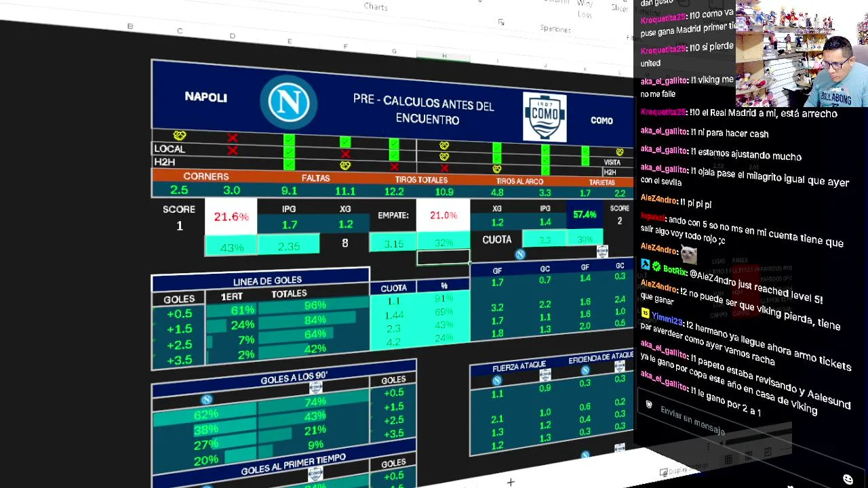Image resolution: width=868 pixels, height=488 pixels.
Task: Click aka_el_gallito username on 'viking me' message
Action: (665, 80)
